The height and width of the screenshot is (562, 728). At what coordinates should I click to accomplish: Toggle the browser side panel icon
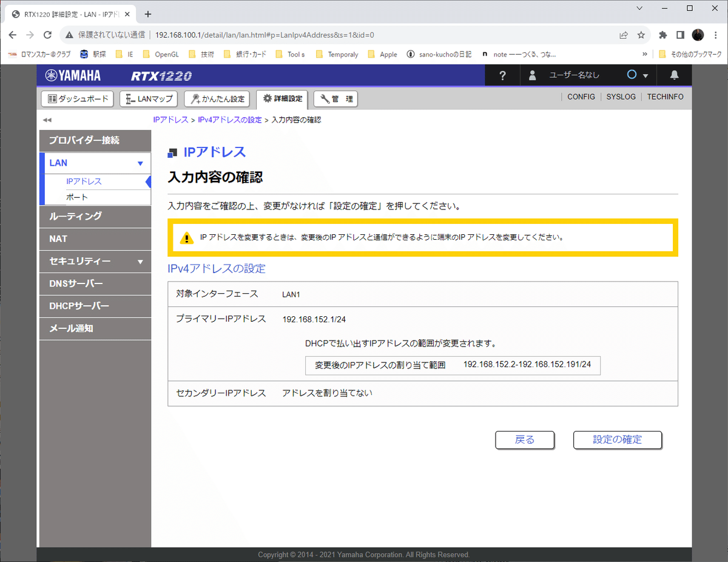pyautogui.click(x=681, y=35)
